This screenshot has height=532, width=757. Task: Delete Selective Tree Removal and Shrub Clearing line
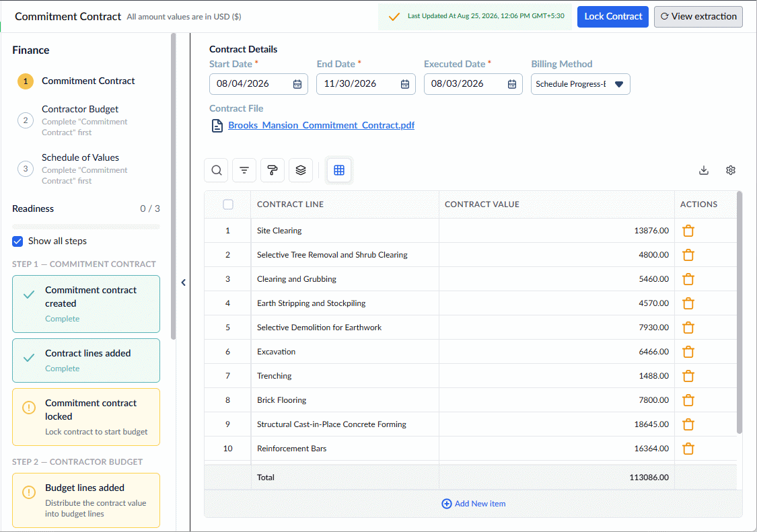click(x=688, y=255)
